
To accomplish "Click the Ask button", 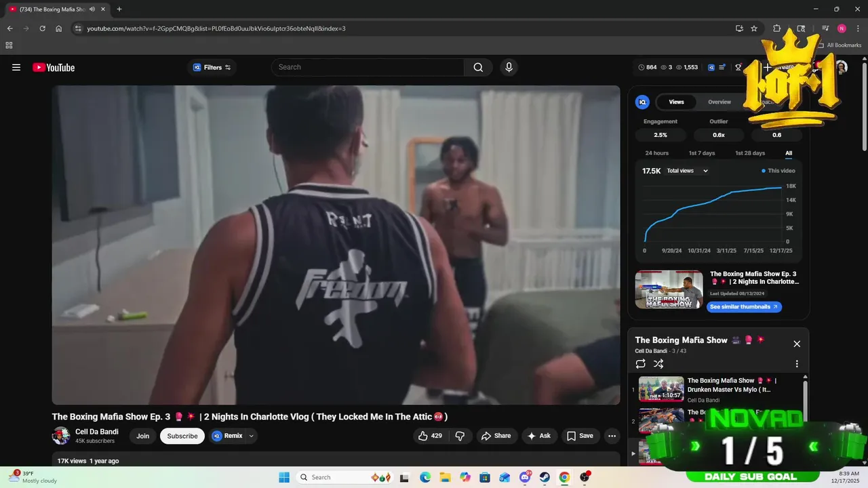I will (539, 436).
